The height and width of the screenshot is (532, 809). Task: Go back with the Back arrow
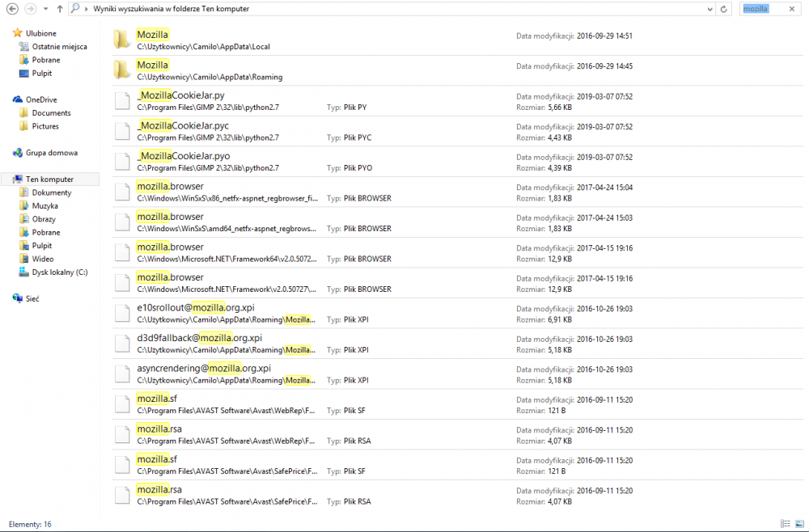tap(12, 9)
